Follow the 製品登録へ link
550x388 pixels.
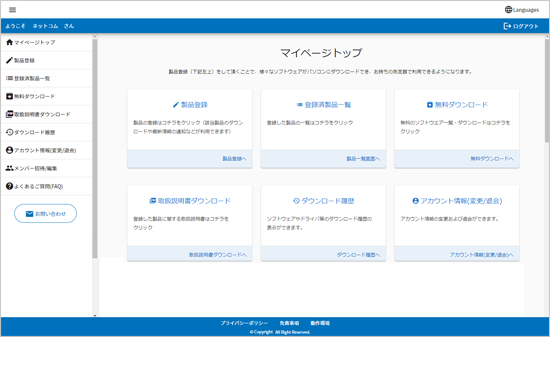pyautogui.click(x=234, y=159)
